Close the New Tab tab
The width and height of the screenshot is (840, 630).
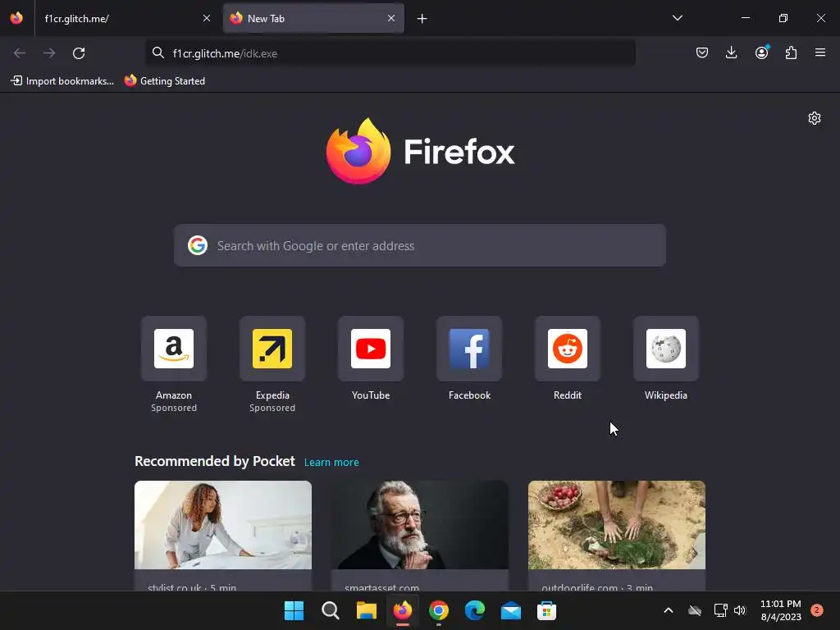click(391, 18)
